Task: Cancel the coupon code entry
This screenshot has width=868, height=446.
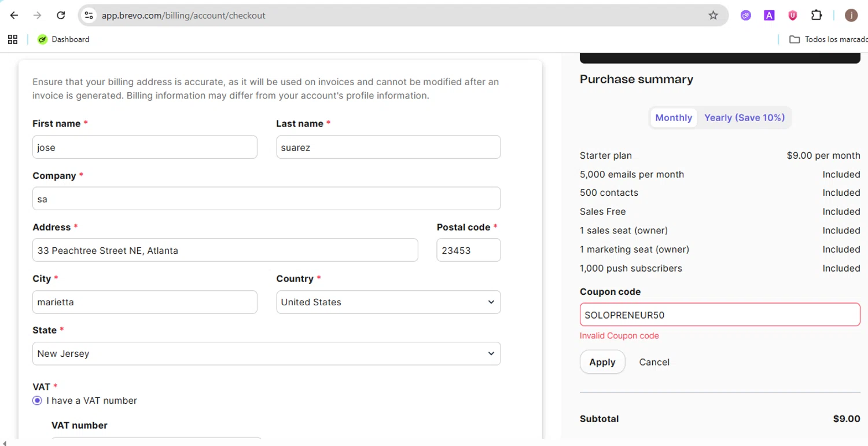Action: tap(654, 362)
